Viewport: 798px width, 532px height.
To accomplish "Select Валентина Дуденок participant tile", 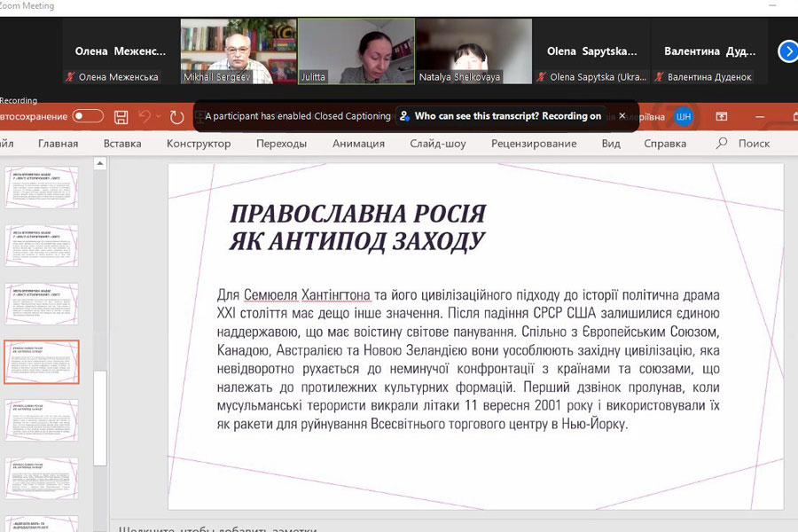I will (x=709, y=51).
